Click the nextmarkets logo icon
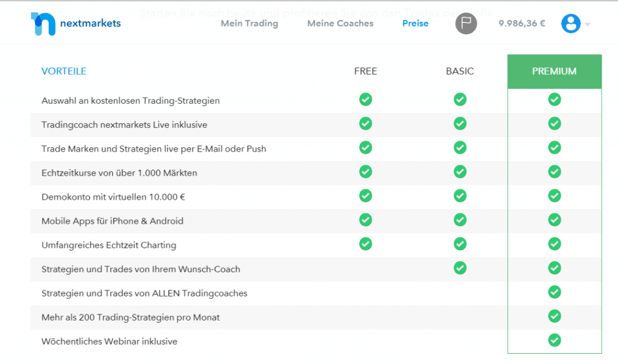618x364 pixels. pyautogui.click(x=43, y=24)
